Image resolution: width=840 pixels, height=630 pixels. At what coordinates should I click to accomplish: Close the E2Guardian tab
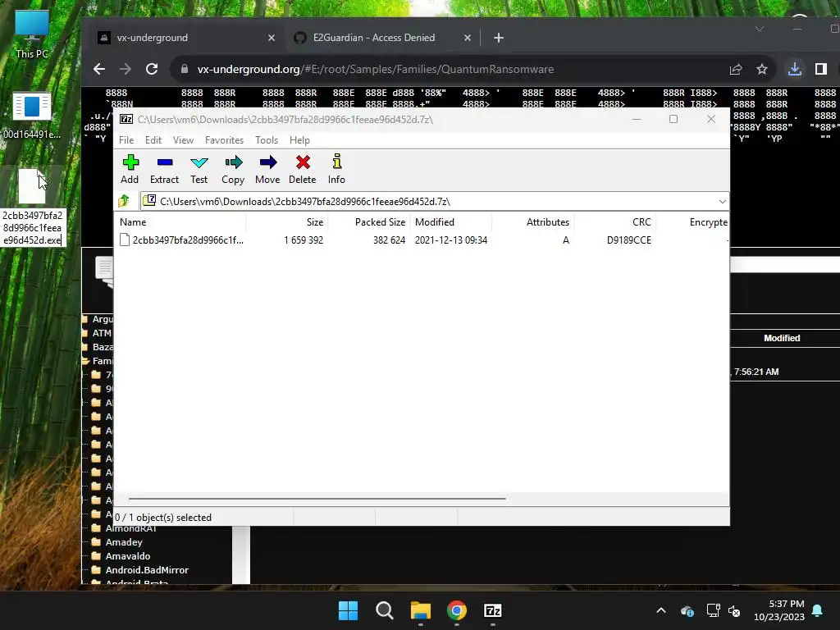click(467, 38)
